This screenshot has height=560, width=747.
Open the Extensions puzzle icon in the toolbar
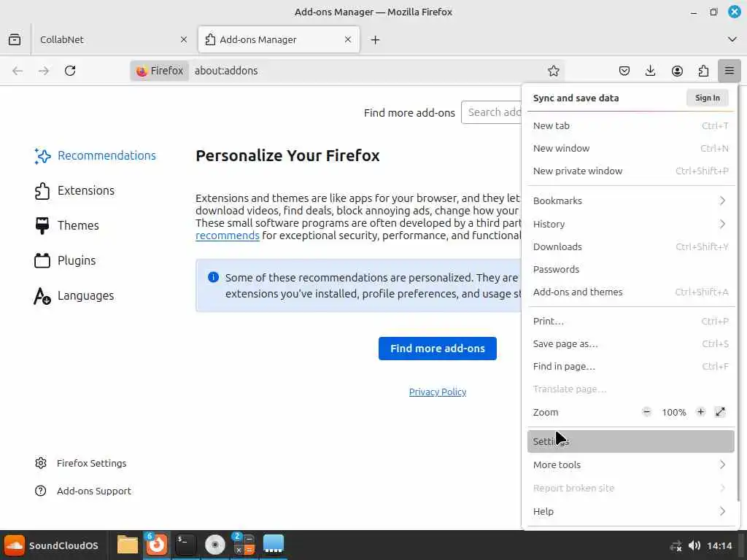(703, 71)
